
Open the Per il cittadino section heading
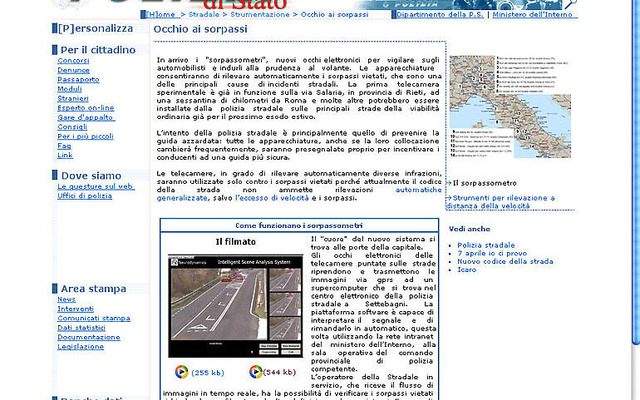pos(98,50)
